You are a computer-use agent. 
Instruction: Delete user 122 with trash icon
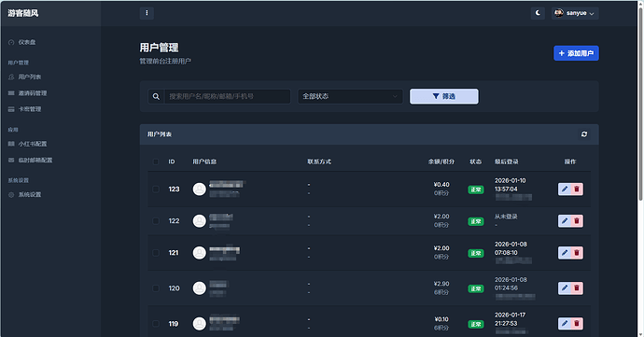click(x=577, y=221)
